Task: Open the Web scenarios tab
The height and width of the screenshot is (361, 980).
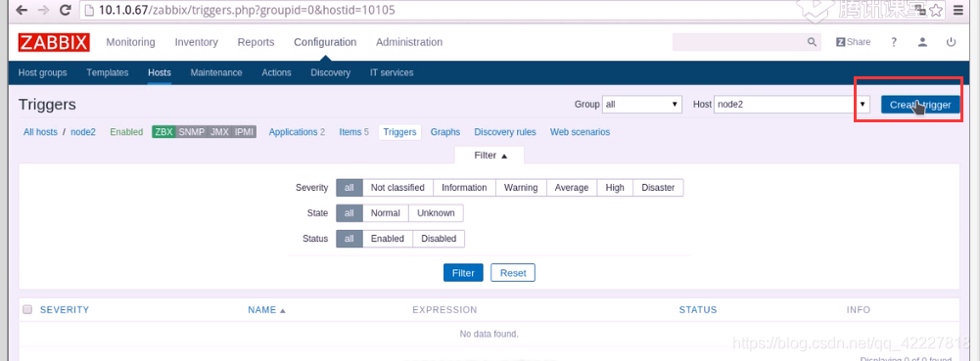Action: [580, 132]
